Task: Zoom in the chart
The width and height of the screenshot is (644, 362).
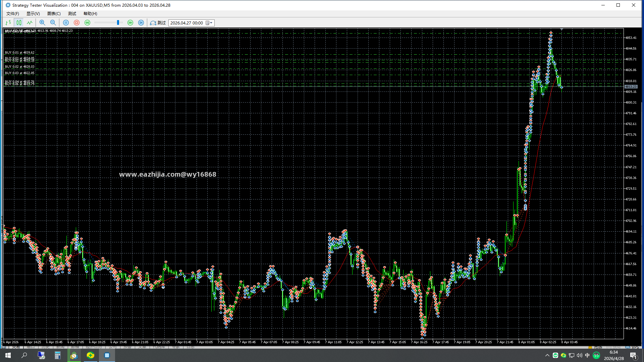Action: 42,23
